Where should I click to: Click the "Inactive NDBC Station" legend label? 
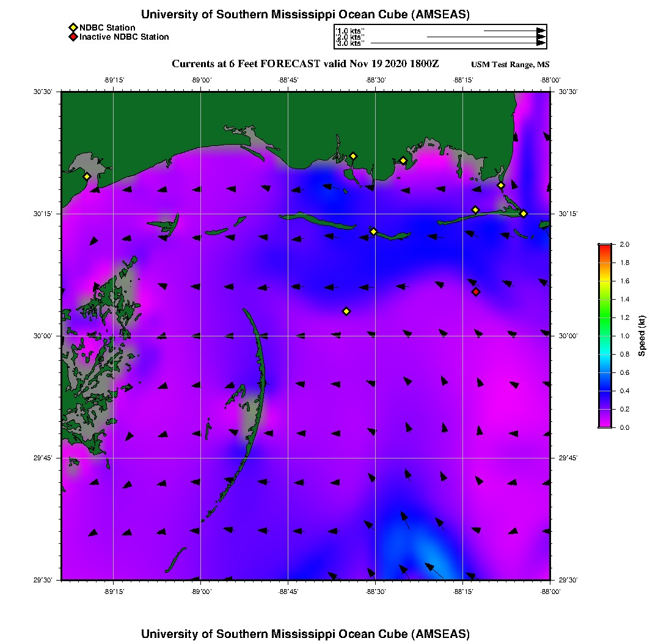pos(124,37)
